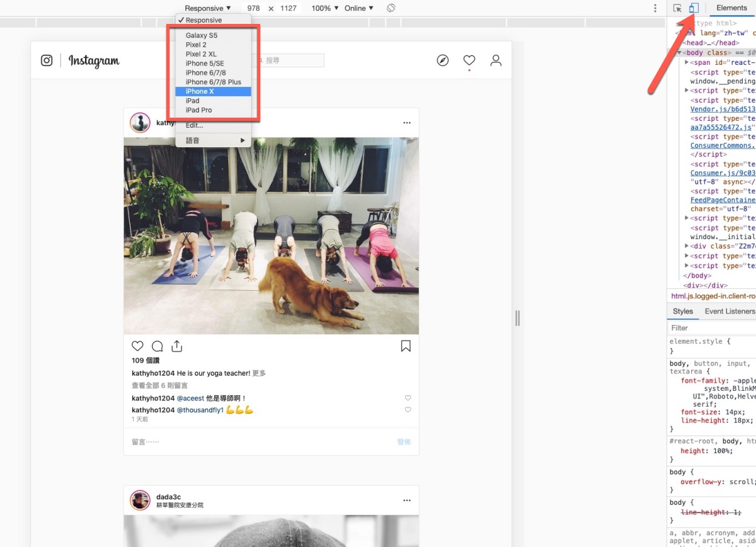Screen dimensions: 756x547
Task: Switch to the Styles tab
Action: click(682, 312)
